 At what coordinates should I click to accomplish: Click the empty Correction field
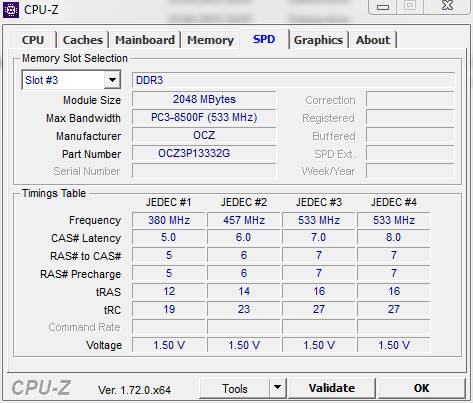coord(410,99)
